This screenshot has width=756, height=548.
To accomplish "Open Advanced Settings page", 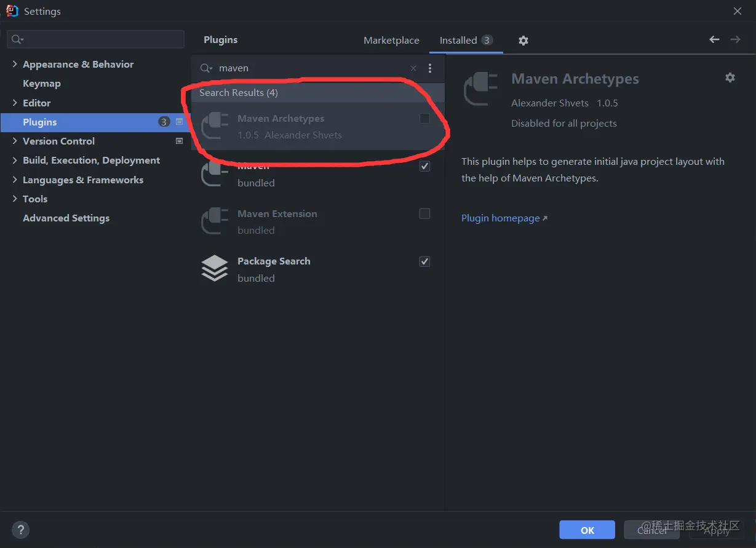I will point(66,218).
